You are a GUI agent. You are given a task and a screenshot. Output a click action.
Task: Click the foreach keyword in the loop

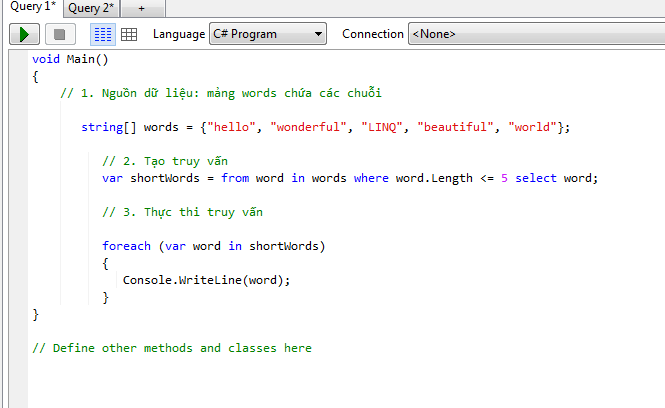coord(126,246)
